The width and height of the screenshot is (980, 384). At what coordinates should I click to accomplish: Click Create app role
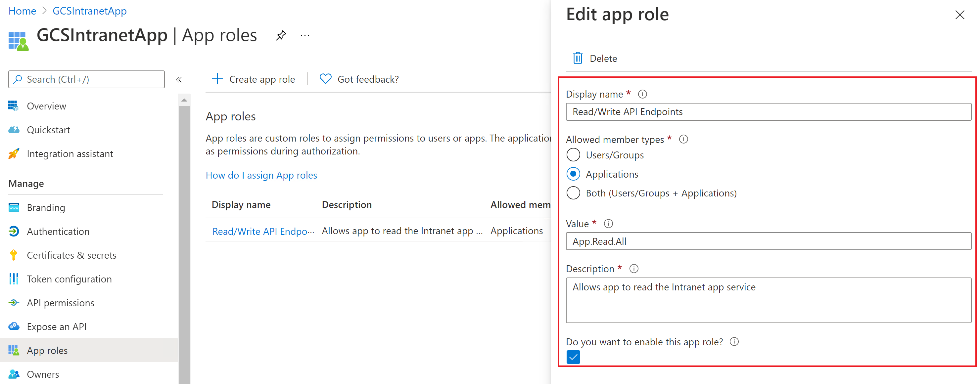pos(254,79)
